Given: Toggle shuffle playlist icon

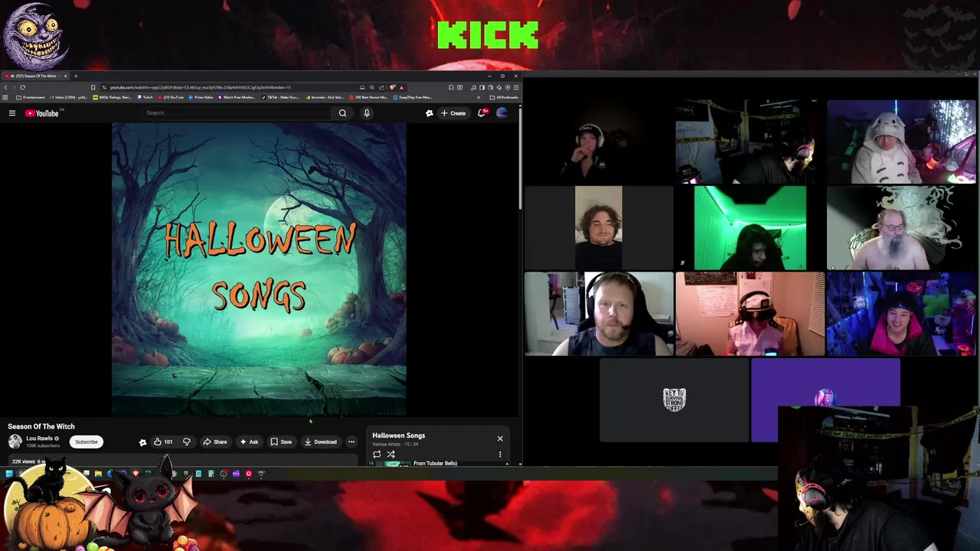Looking at the screenshot, I should point(390,454).
